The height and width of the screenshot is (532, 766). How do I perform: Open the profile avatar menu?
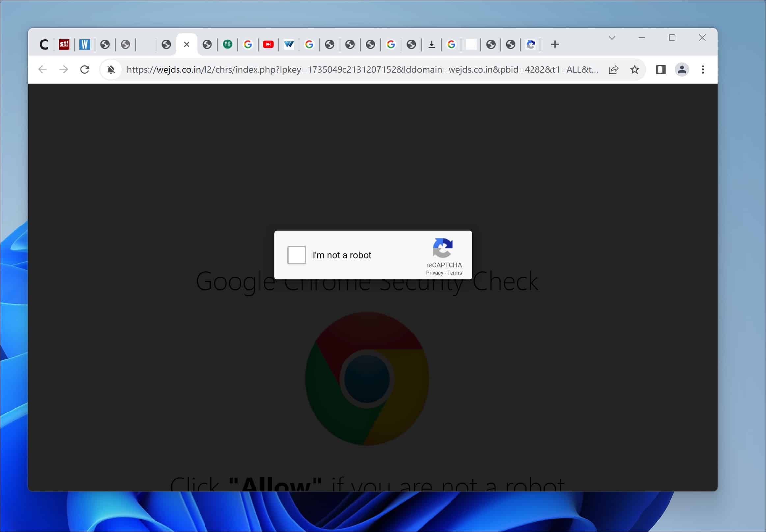[682, 69]
